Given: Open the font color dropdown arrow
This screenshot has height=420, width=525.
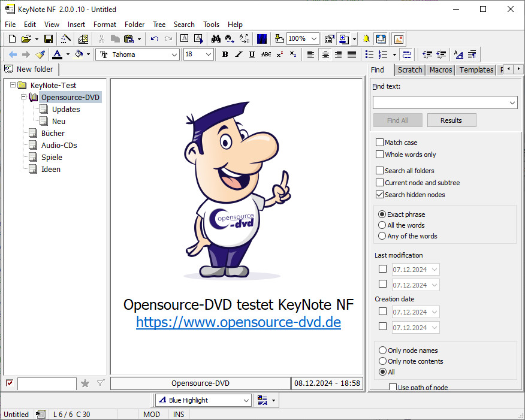Looking at the screenshot, I should 68,55.
